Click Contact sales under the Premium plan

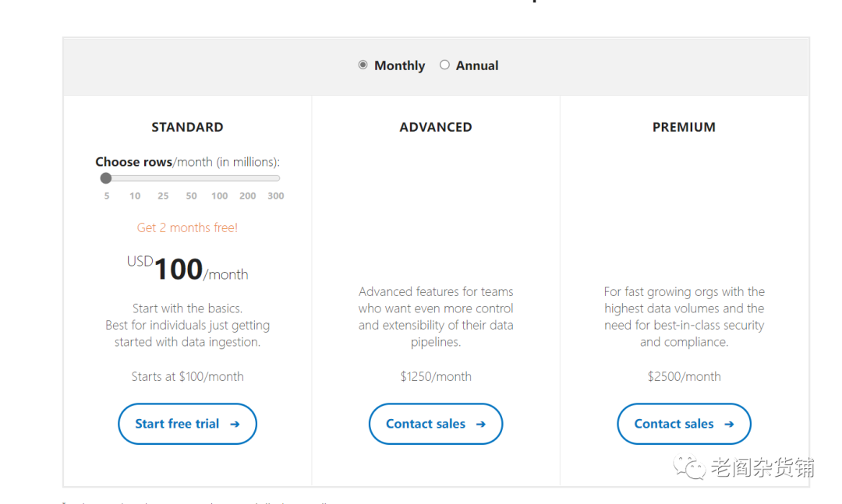(684, 424)
